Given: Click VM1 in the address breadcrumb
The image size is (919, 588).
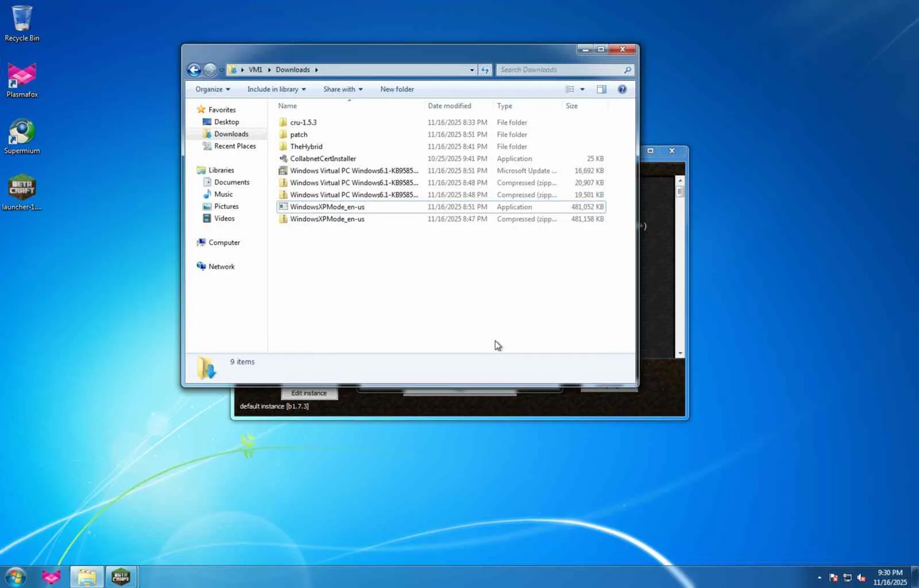Looking at the screenshot, I should (x=255, y=70).
